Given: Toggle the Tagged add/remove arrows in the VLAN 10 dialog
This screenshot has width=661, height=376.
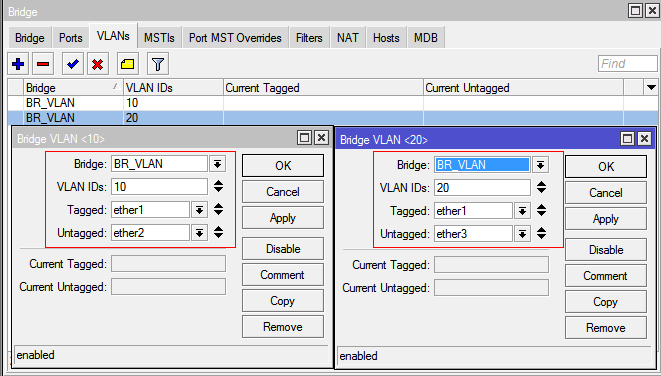Looking at the screenshot, I should click(x=218, y=209).
